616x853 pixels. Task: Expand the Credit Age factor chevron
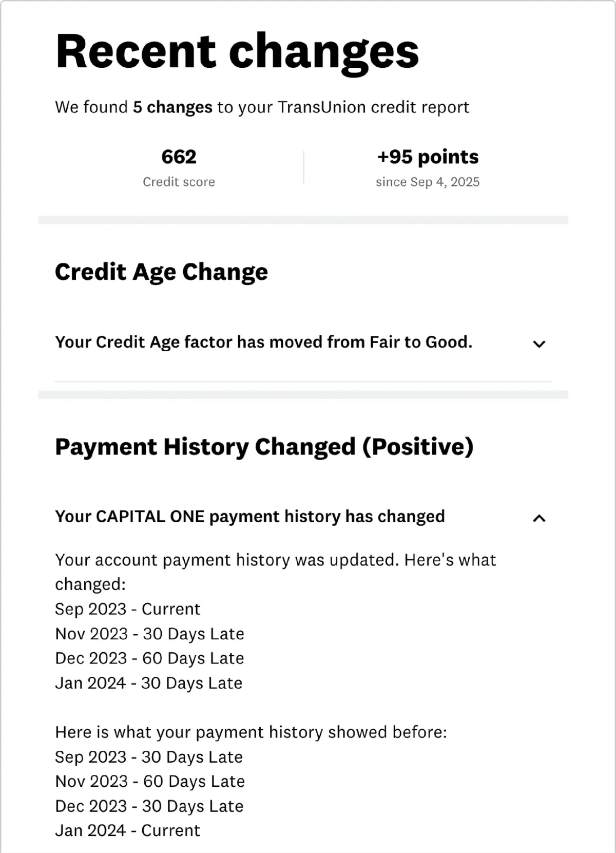coord(539,344)
